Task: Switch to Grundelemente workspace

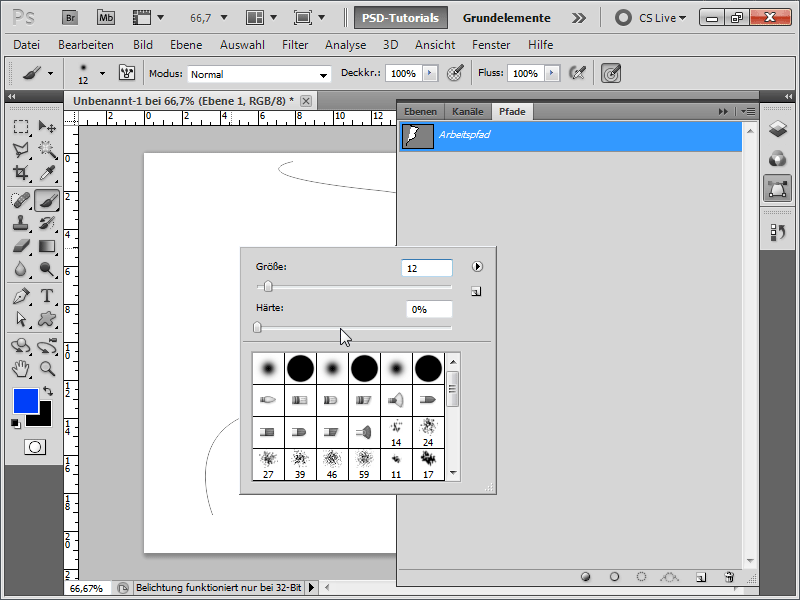Action: pos(506,18)
